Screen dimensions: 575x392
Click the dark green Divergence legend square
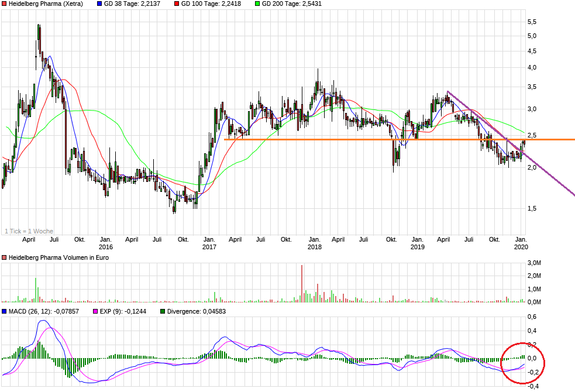163,311
